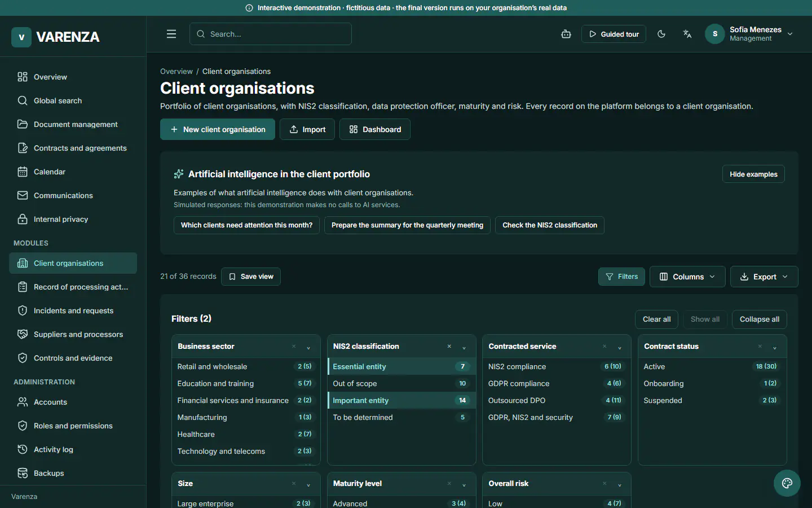Clear the NIS2 classification filter using its X
The image size is (812, 508).
(449, 346)
